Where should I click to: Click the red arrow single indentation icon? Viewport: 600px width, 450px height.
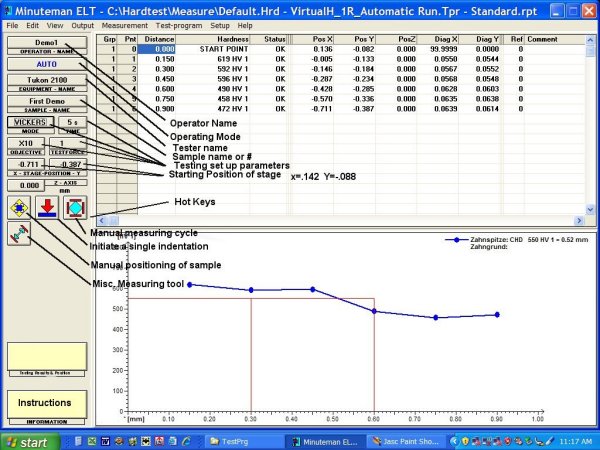click(x=47, y=208)
